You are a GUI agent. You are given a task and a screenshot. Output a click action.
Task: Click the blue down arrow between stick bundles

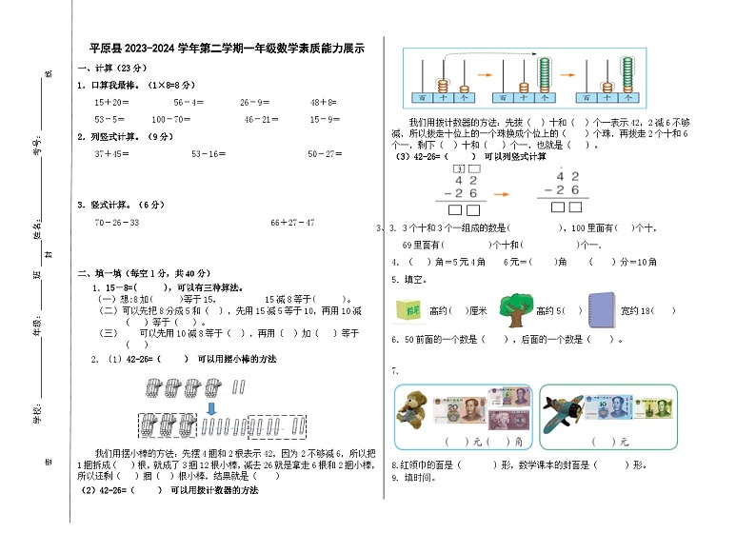coord(211,408)
